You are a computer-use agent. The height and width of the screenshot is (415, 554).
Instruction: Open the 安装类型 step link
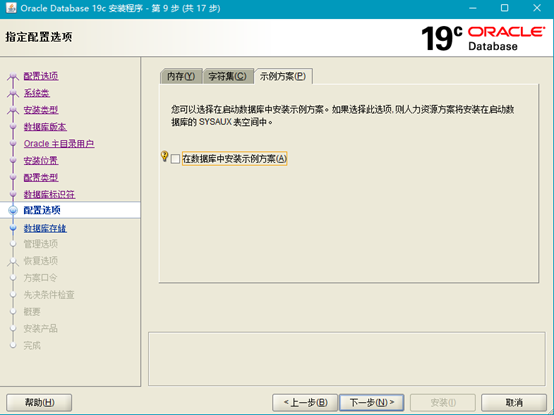pos(41,110)
